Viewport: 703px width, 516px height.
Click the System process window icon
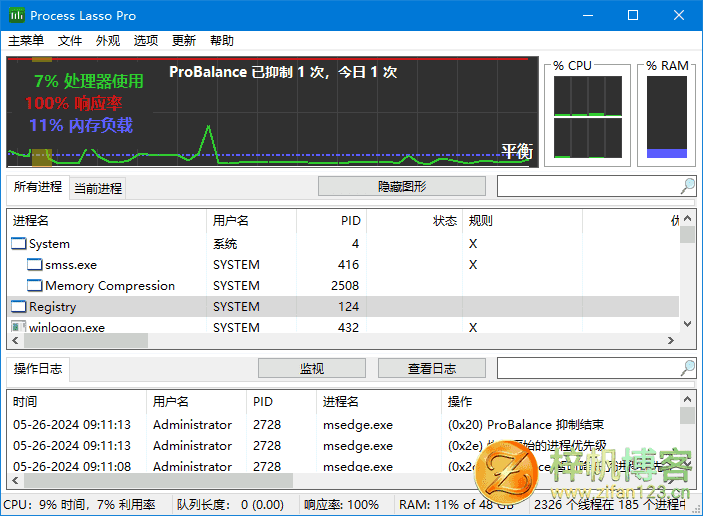tap(18, 243)
